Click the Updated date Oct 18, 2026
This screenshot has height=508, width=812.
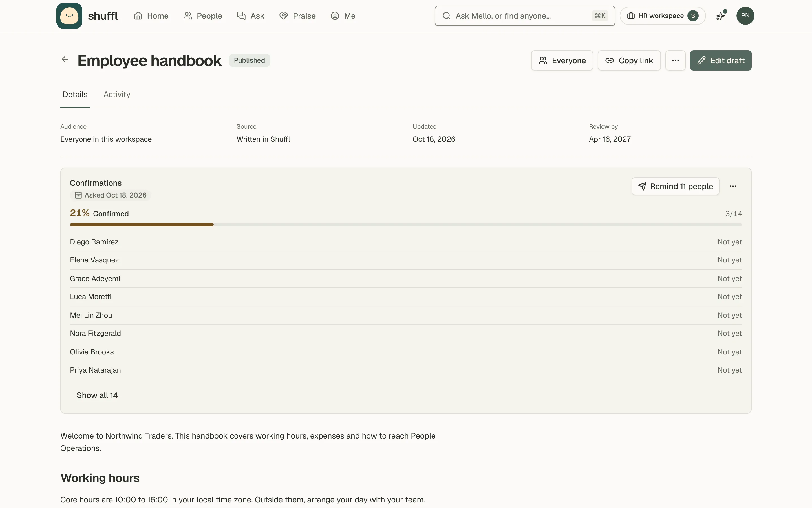(434, 139)
